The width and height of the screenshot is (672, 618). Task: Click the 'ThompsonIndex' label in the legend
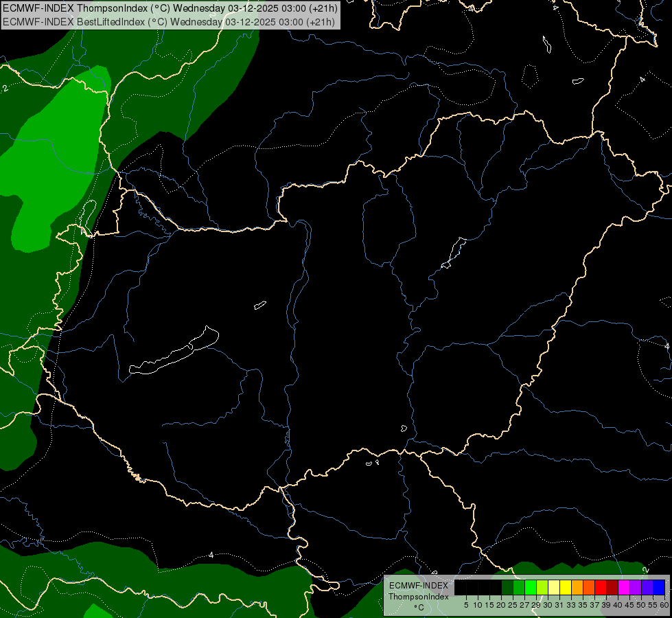[419, 597]
